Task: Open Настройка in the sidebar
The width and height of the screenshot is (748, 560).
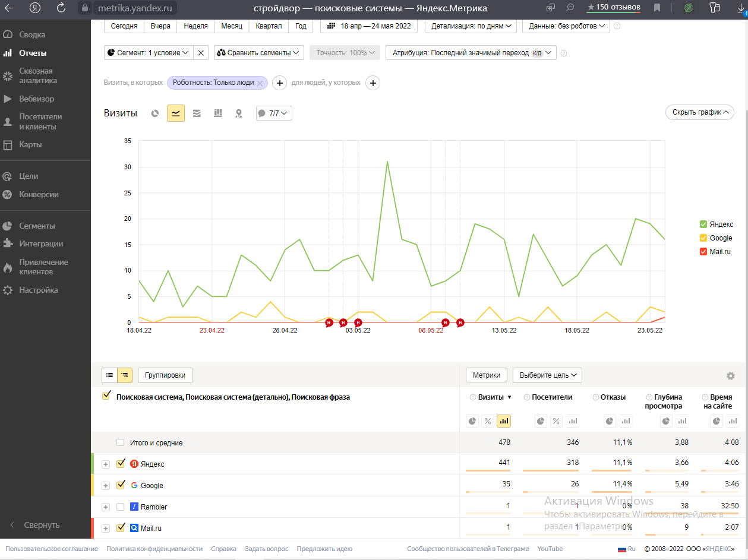Action: click(39, 290)
